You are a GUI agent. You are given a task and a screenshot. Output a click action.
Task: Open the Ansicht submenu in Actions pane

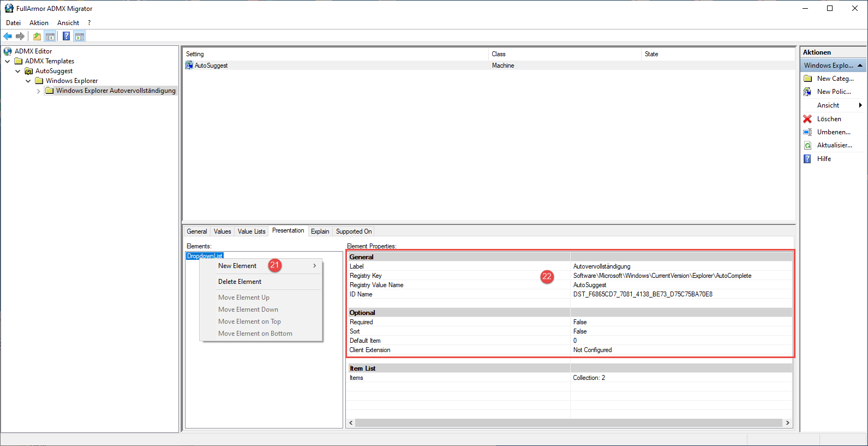(828, 105)
